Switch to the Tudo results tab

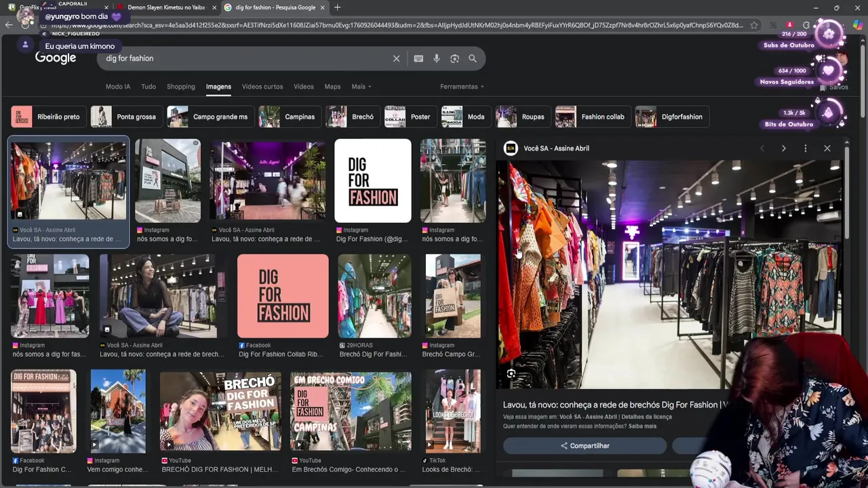(x=149, y=87)
